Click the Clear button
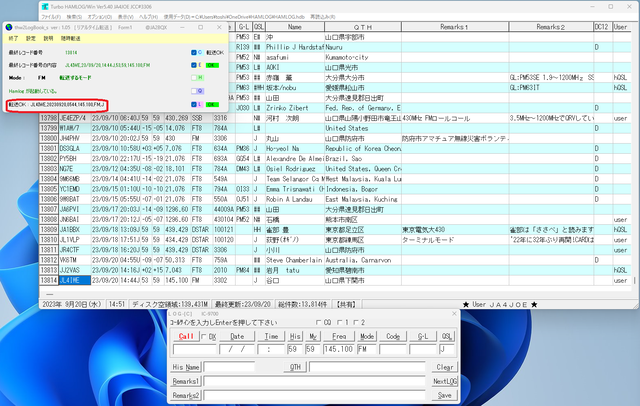This screenshot has width=640, height=406. click(x=444, y=367)
